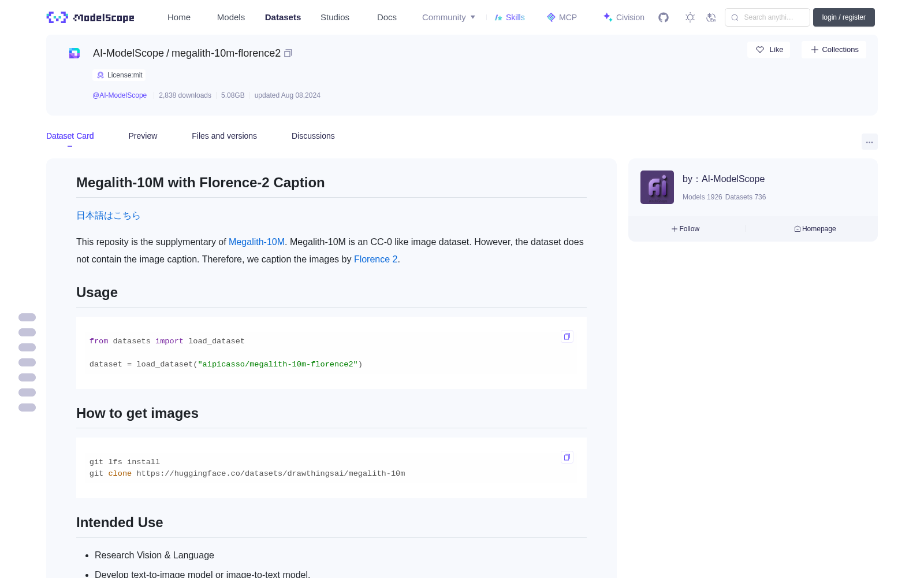The height and width of the screenshot is (578, 924).
Task: Copy the dataset name icon beside megalith-10m-florence2
Action: coord(288,53)
